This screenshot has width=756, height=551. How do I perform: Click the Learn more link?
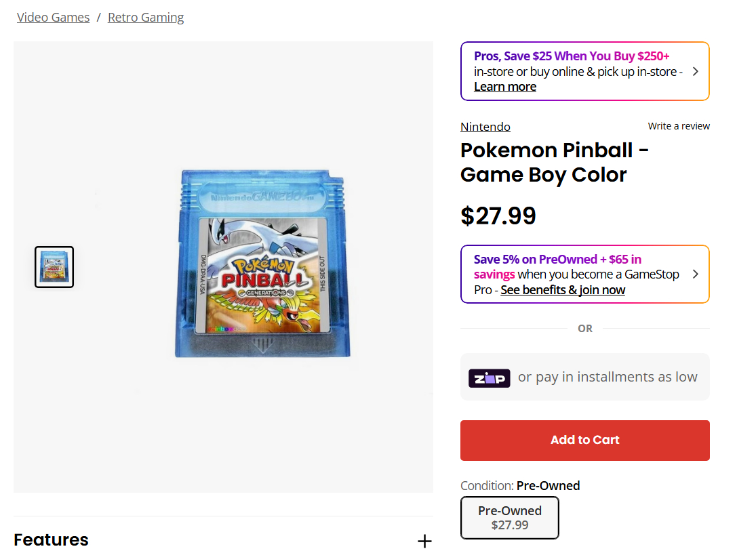click(x=505, y=87)
